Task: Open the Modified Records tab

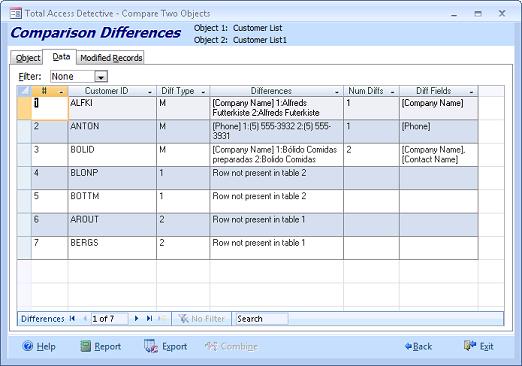Action: click(111, 58)
